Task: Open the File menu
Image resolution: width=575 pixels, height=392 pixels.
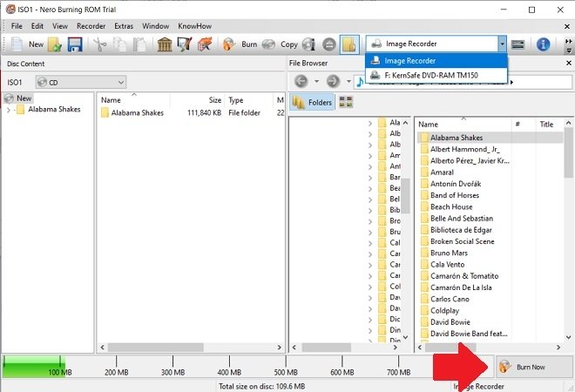Action: (x=17, y=26)
